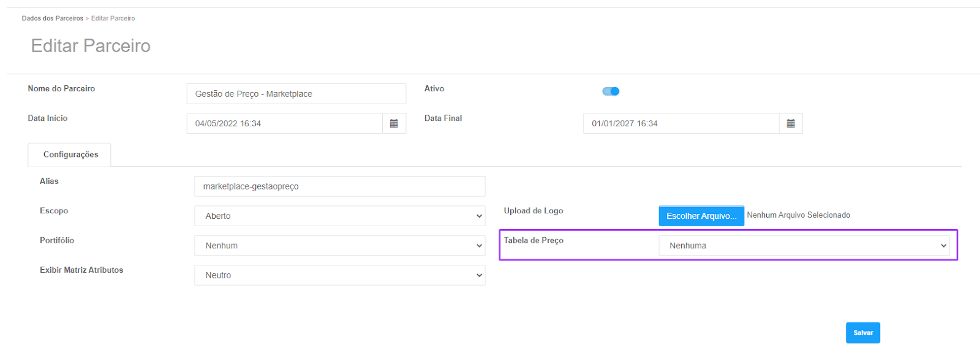
Task: Go to Dados dos Parceiros breadcrumb
Action: pos(52,18)
